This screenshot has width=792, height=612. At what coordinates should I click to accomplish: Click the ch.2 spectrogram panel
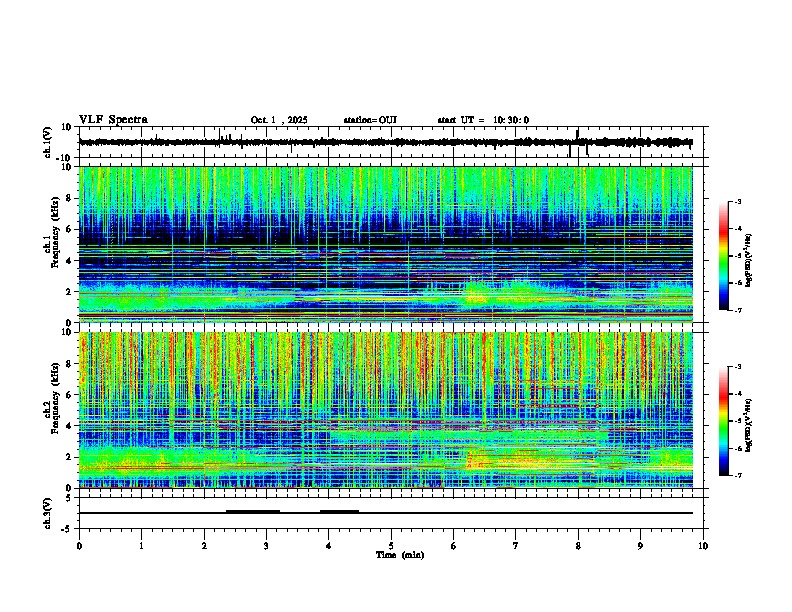pos(386,410)
